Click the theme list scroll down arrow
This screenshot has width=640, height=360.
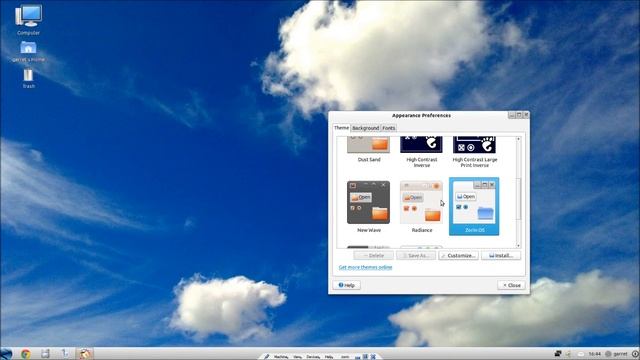518,246
